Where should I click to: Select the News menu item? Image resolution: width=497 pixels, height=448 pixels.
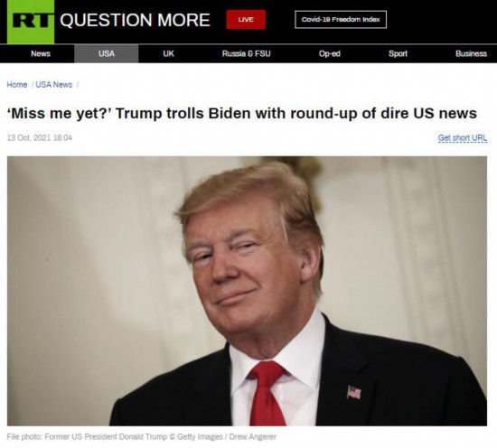(41, 53)
